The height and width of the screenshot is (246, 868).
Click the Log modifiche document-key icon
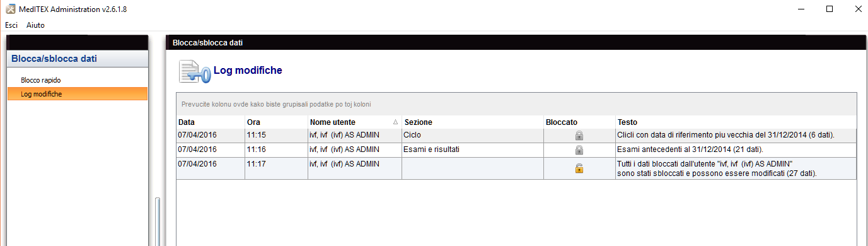coord(194,71)
